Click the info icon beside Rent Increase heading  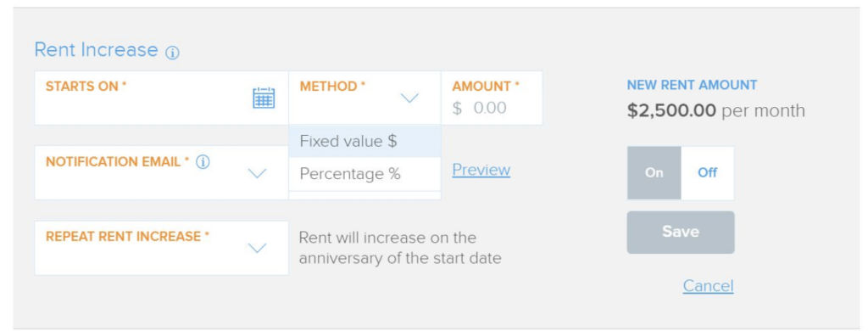pos(172,53)
